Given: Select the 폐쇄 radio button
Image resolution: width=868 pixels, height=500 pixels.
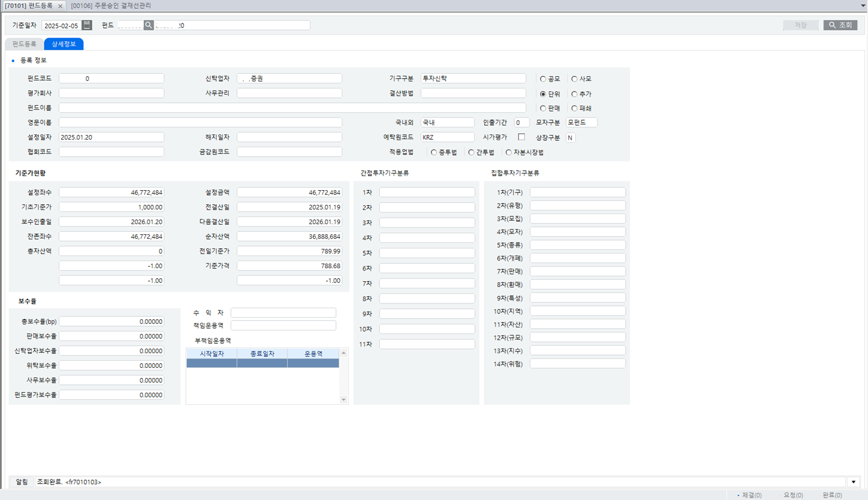Looking at the screenshot, I should 574,108.
